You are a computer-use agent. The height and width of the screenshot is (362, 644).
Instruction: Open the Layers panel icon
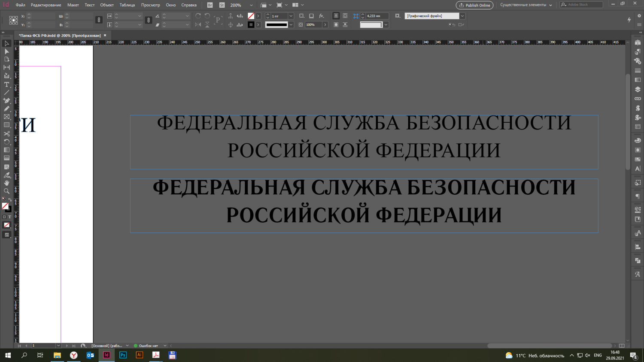pos(638,89)
